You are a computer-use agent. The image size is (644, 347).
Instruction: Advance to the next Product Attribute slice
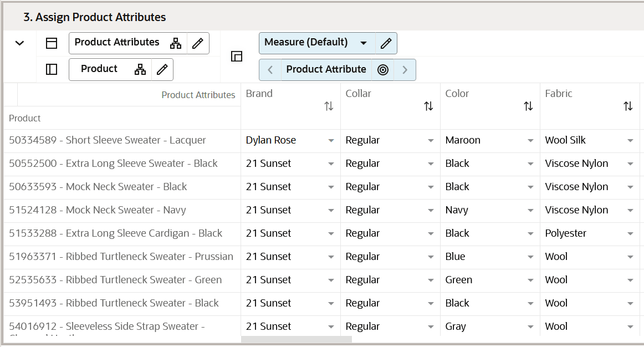(x=405, y=69)
